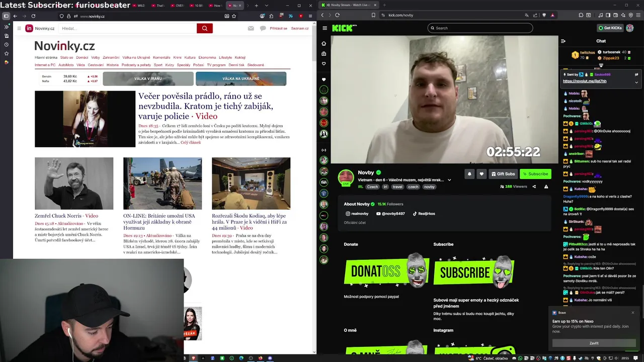Select the Domácí menu item
Screen dimensions: 644x362
click(x=82, y=57)
